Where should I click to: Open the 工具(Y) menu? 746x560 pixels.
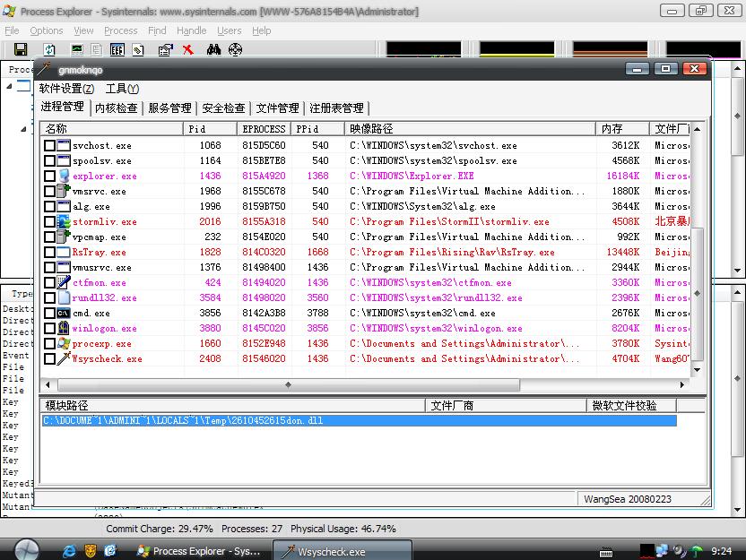(x=122, y=89)
